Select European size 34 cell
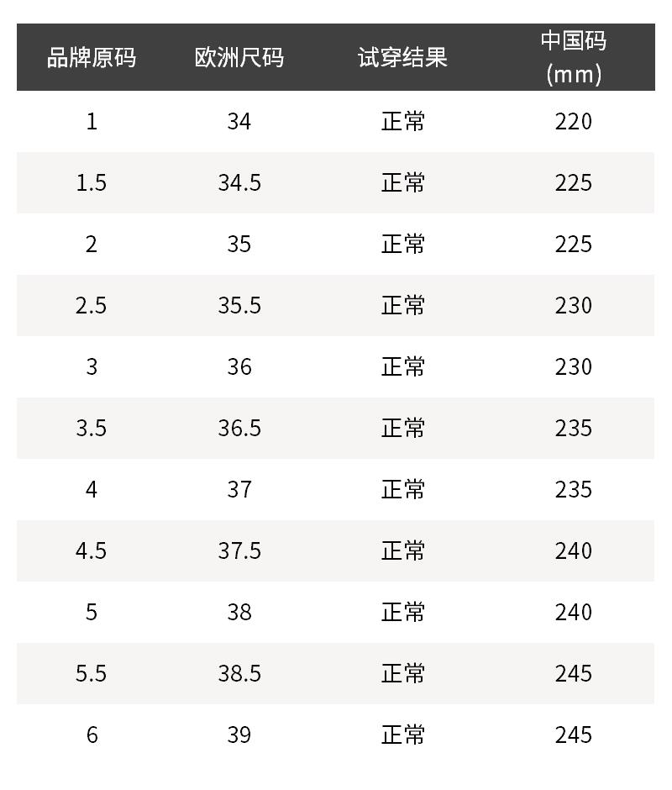672x790 pixels. point(239,121)
